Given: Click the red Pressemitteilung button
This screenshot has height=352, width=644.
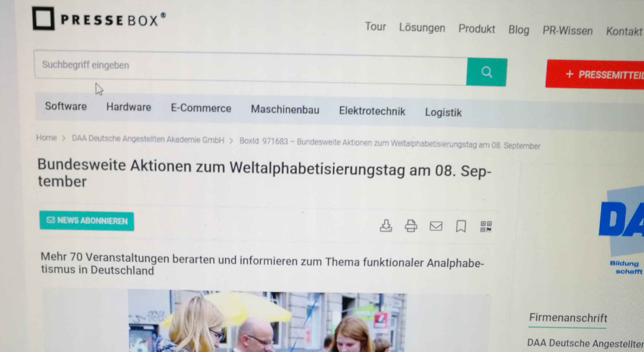Looking at the screenshot, I should (595, 75).
